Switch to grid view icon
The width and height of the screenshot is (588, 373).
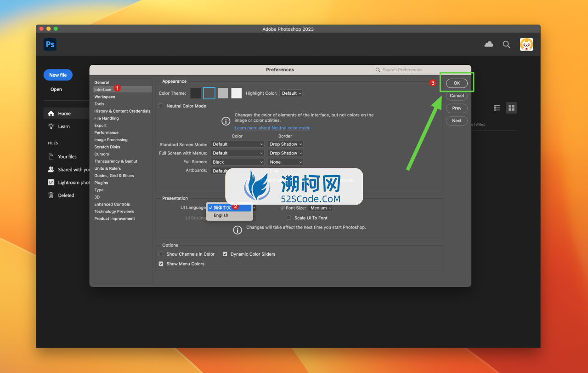coord(511,108)
